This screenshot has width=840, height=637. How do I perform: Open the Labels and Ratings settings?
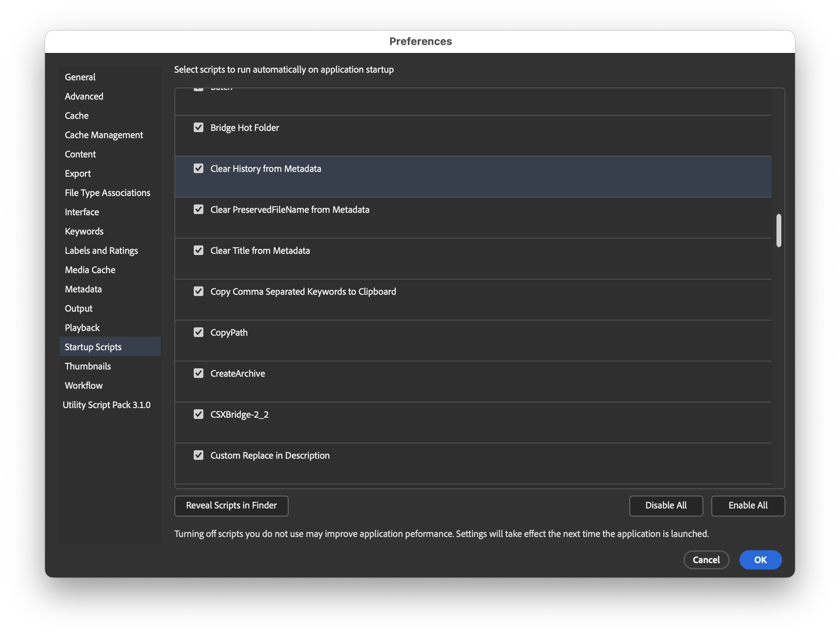pyautogui.click(x=101, y=250)
